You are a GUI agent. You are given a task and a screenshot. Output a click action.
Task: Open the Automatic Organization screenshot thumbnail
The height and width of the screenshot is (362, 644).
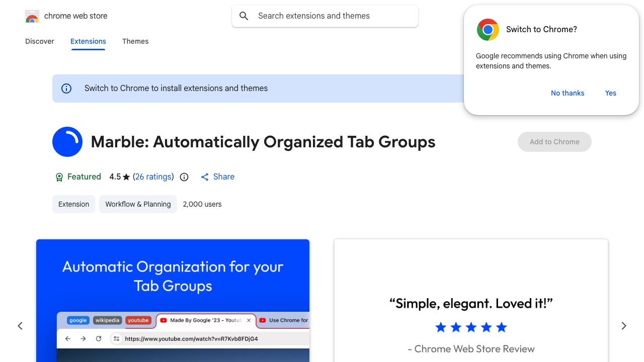[173, 301]
